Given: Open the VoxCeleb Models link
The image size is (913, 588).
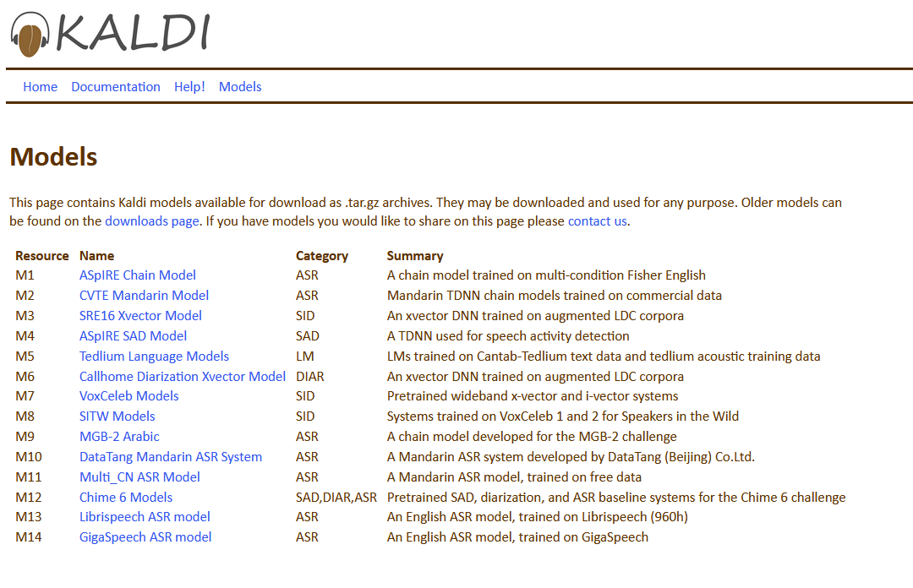Looking at the screenshot, I should click(128, 396).
